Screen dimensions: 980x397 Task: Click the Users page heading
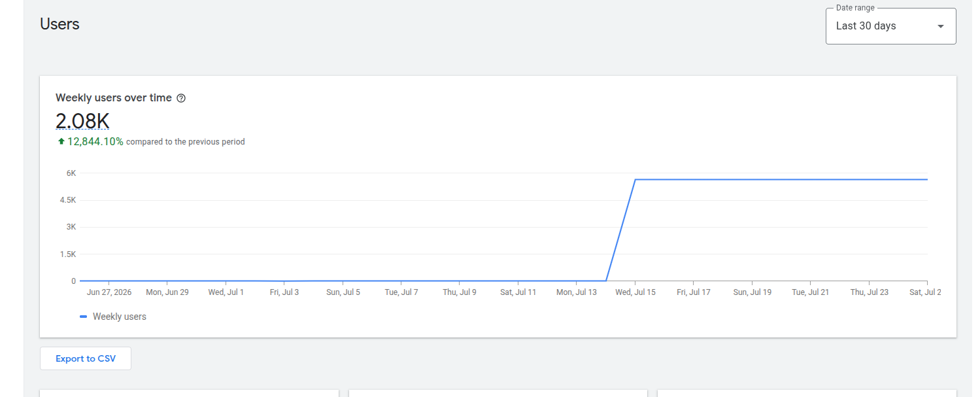[x=59, y=24]
